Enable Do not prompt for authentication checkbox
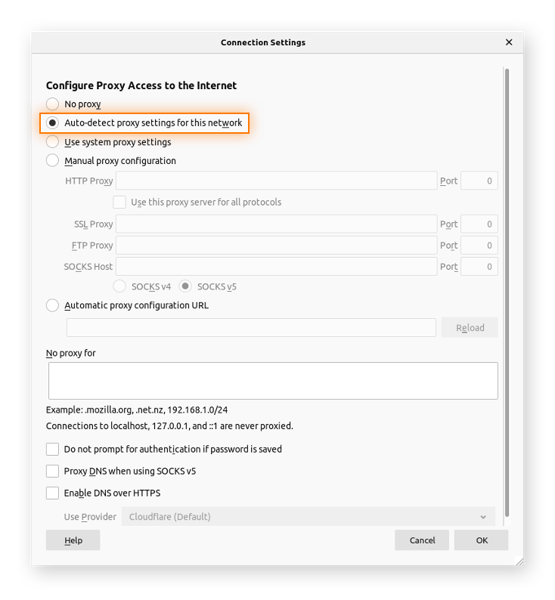555x600 pixels. point(52,449)
